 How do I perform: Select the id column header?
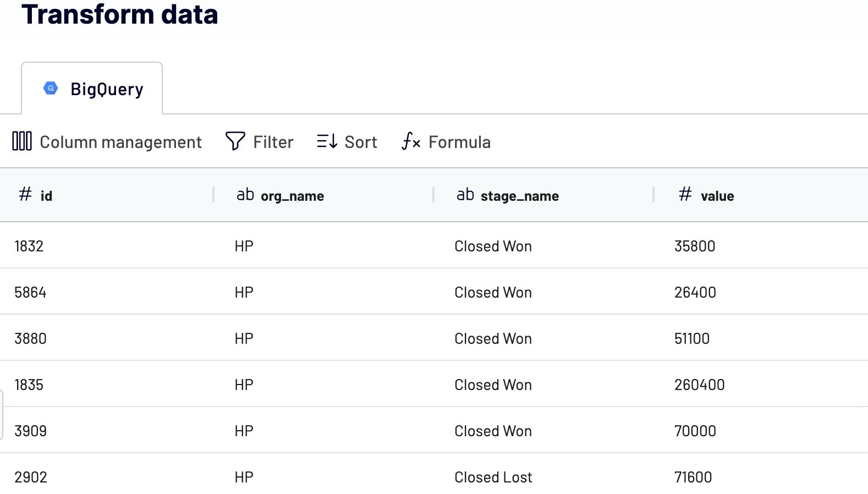(x=47, y=195)
